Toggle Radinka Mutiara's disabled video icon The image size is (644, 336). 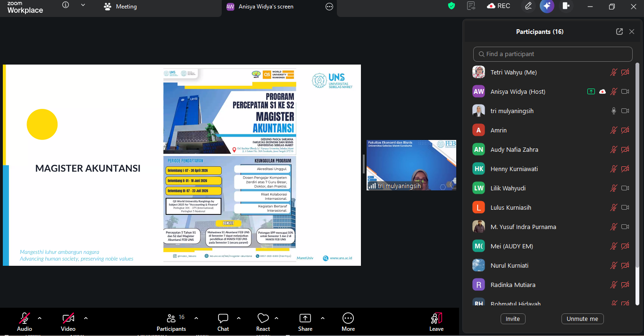point(625,285)
